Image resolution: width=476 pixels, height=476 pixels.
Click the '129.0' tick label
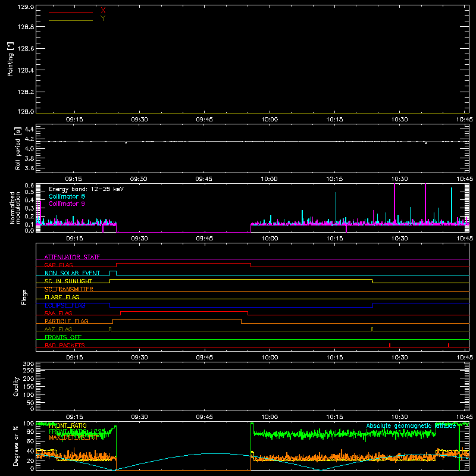[x=26, y=7]
